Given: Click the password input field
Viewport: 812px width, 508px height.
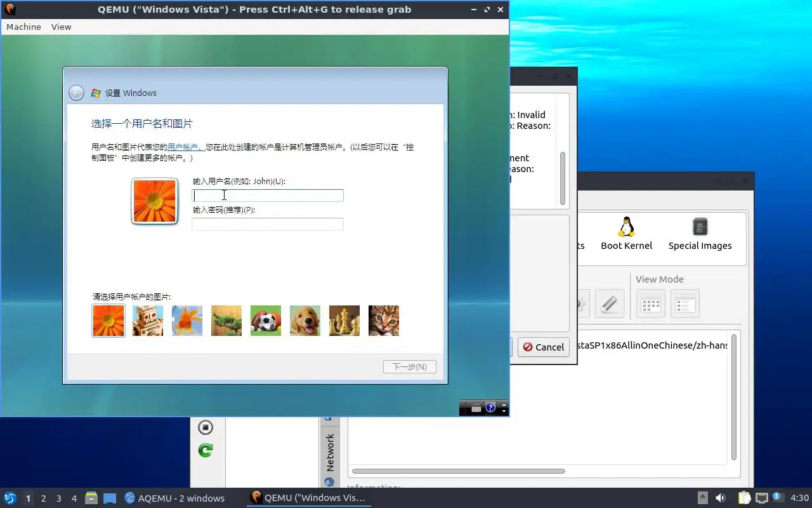Looking at the screenshot, I should [268, 224].
